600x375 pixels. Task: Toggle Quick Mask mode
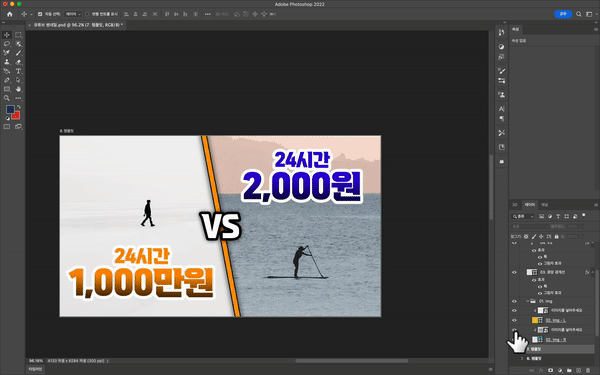[7, 127]
